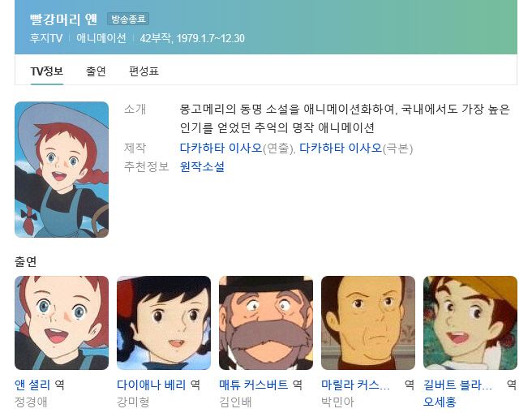532x413 pixels.
Task: Switch to the 출연 tab
Action: (96, 71)
